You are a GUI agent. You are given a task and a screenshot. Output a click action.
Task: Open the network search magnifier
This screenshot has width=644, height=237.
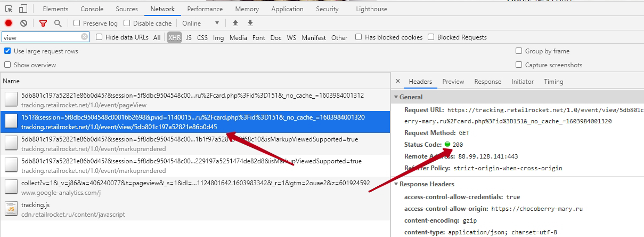point(58,23)
